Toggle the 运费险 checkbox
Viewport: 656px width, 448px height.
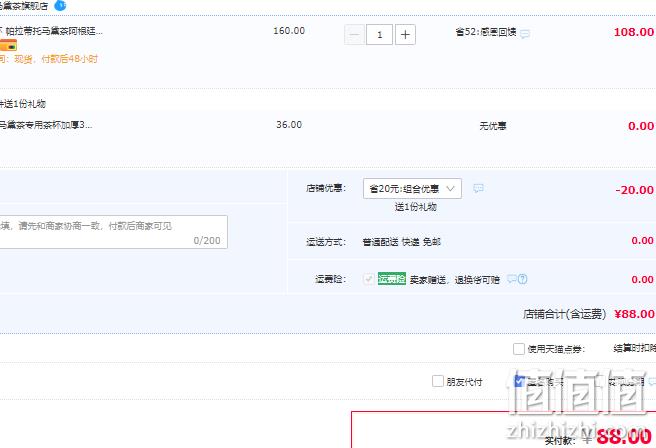coord(369,279)
